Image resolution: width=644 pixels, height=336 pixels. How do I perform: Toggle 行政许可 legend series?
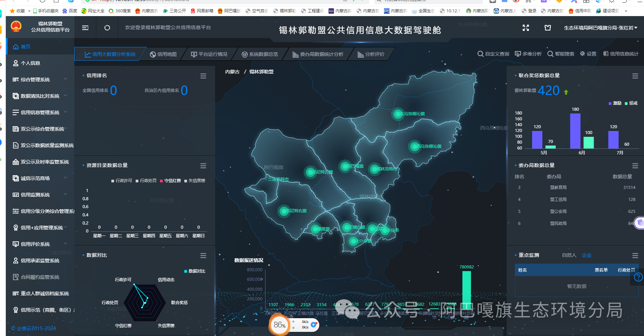(x=121, y=181)
